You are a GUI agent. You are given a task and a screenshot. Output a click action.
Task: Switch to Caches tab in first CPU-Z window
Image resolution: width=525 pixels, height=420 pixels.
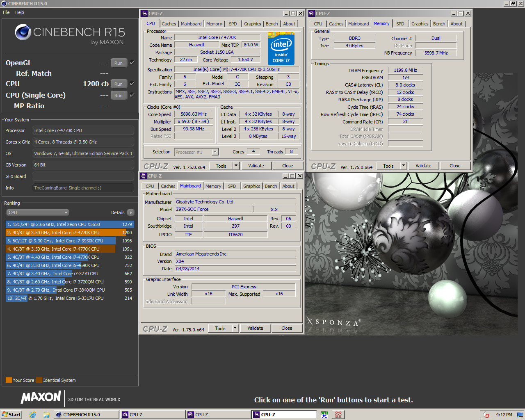pyautogui.click(x=169, y=24)
